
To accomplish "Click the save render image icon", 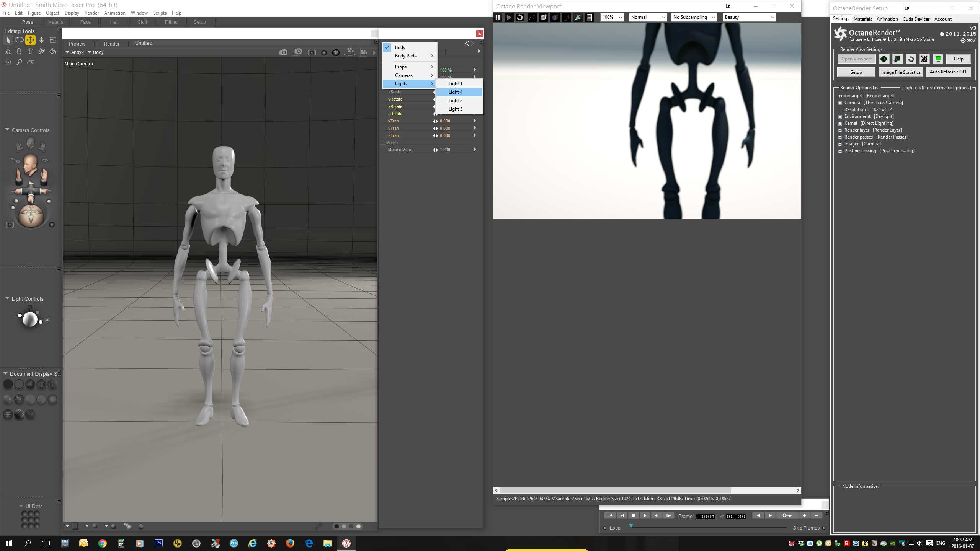I will point(578,17).
